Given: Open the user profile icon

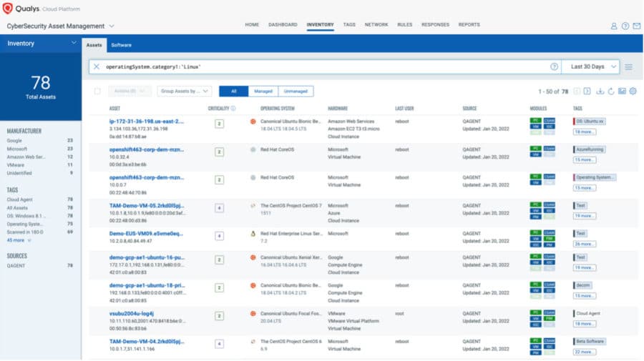Looking at the screenshot, I should [x=614, y=26].
